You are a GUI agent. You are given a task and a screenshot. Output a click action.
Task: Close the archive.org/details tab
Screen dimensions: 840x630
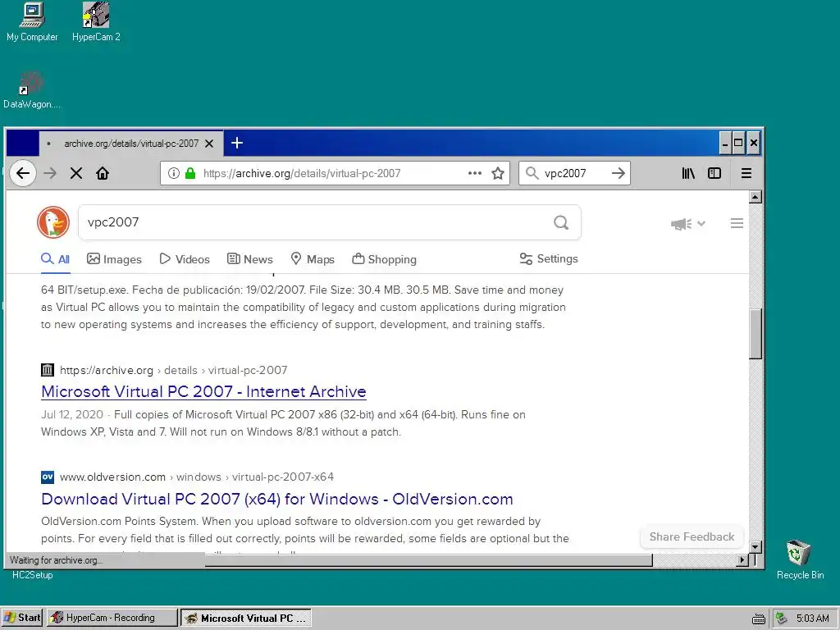click(209, 144)
